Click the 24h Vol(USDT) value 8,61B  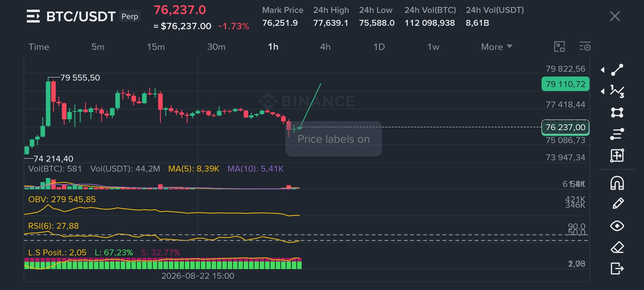[477, 23]
